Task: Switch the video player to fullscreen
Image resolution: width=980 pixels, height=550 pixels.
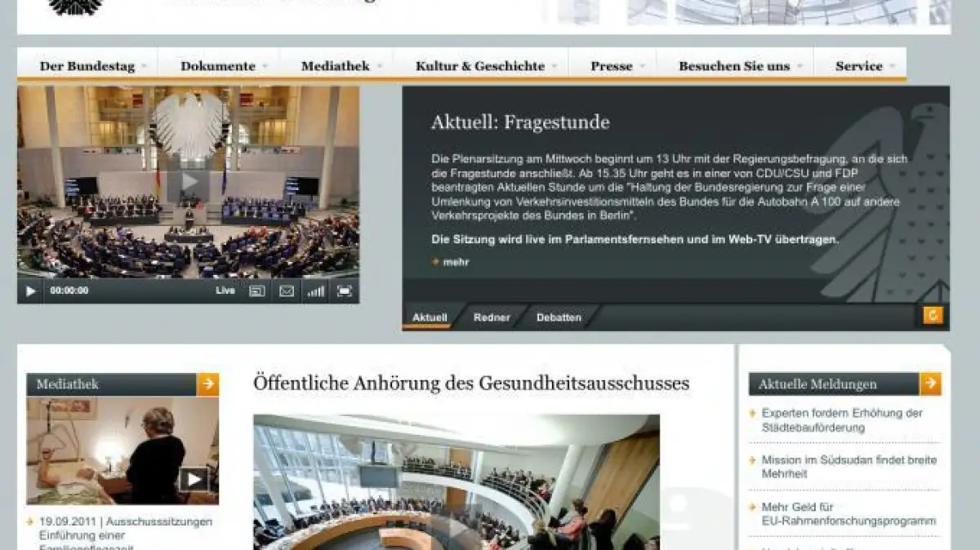Action: click(x=344, y=290)
